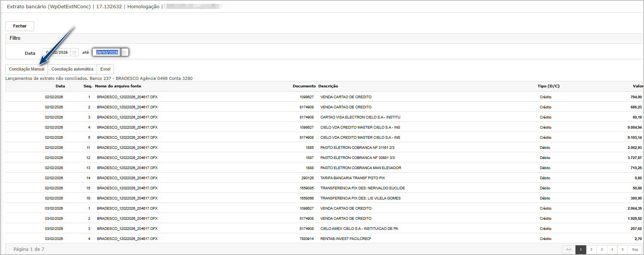
Task: Click the Descrição column header
Action: [x=328, y=86]
